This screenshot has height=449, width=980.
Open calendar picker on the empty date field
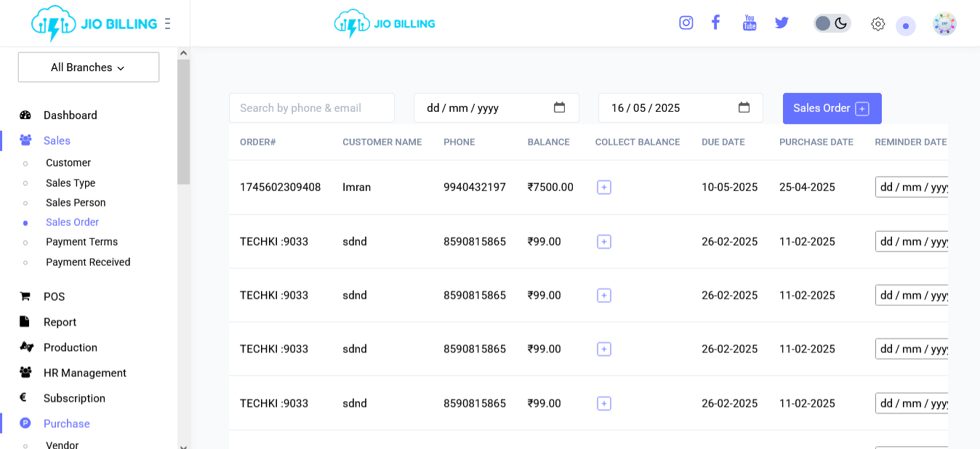559,108
